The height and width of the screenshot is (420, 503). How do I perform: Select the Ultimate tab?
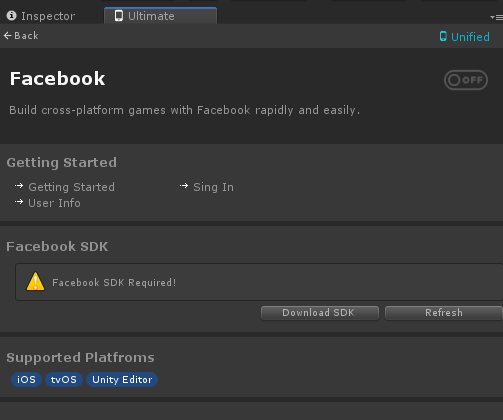click(160, 16)
